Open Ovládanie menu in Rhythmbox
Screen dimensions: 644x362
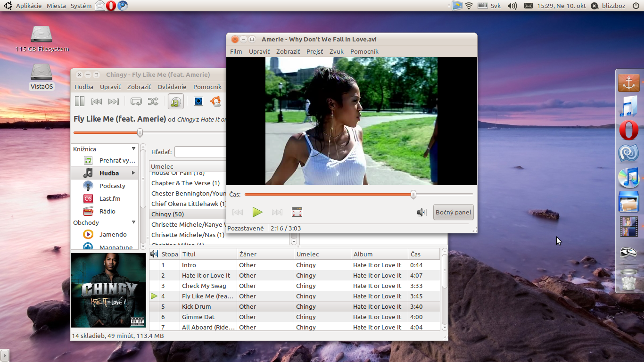pyautogui.click(x=172, y=87)
